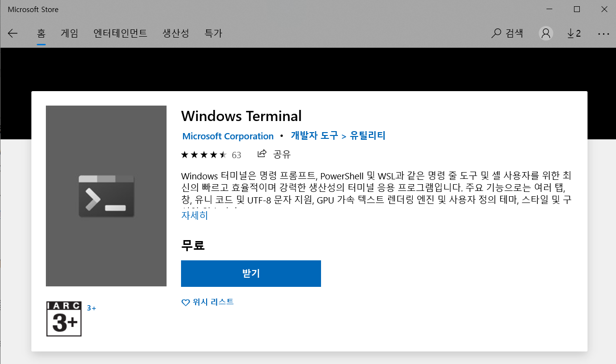Screen dimensions: 616x364
Task: Click the 3+ age rating link
Action: [92, 308]
